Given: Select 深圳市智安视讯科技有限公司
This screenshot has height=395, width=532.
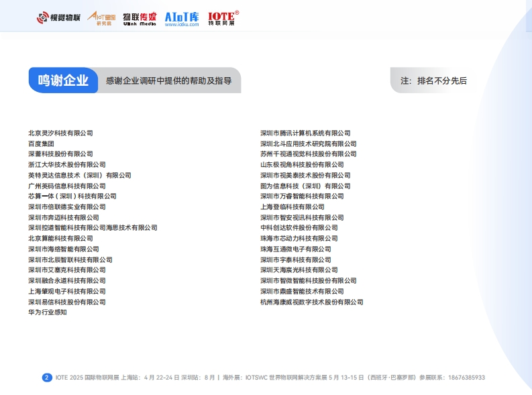Looking at the screenshot, I should pos(302,218).
